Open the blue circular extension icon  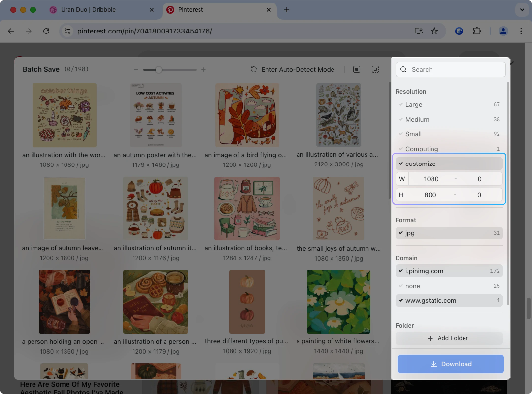pos(459,31)
